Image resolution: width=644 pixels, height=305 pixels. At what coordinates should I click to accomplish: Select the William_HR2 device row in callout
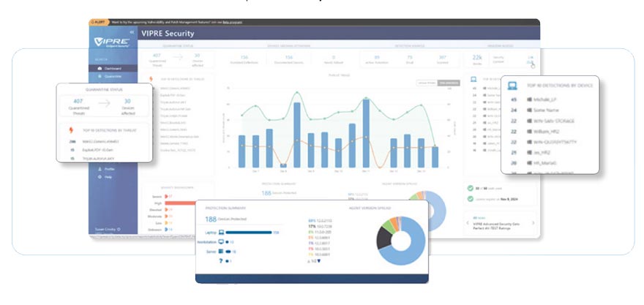coord(536,132)
